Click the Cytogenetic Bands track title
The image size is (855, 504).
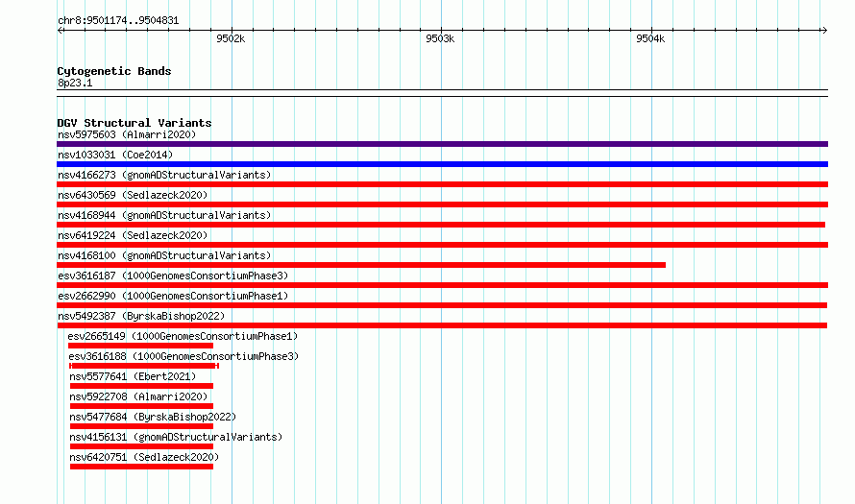pos(114,71)
